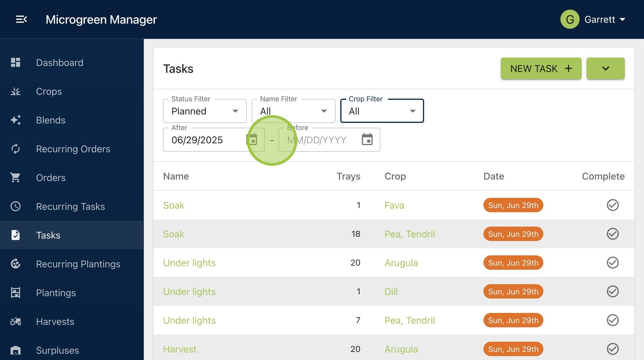Open Pea, Tendril crop in Soak row
This screenshot has height=360, width=644.
click(x=409, y=234)
